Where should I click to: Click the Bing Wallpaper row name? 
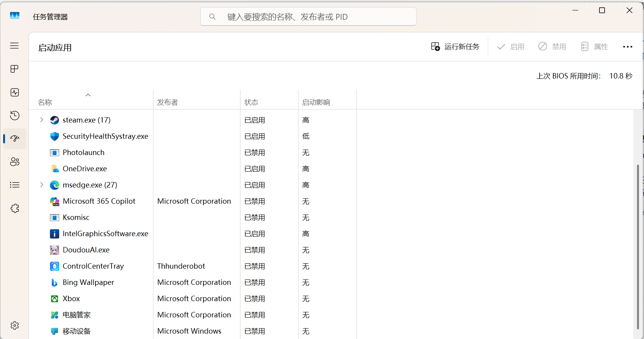coord(89,283)
